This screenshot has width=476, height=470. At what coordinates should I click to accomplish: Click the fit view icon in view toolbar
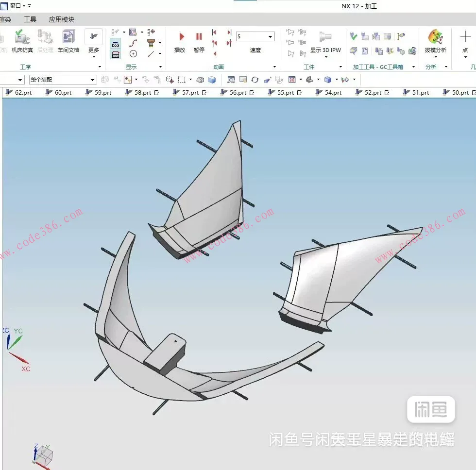tap(231, 80)
